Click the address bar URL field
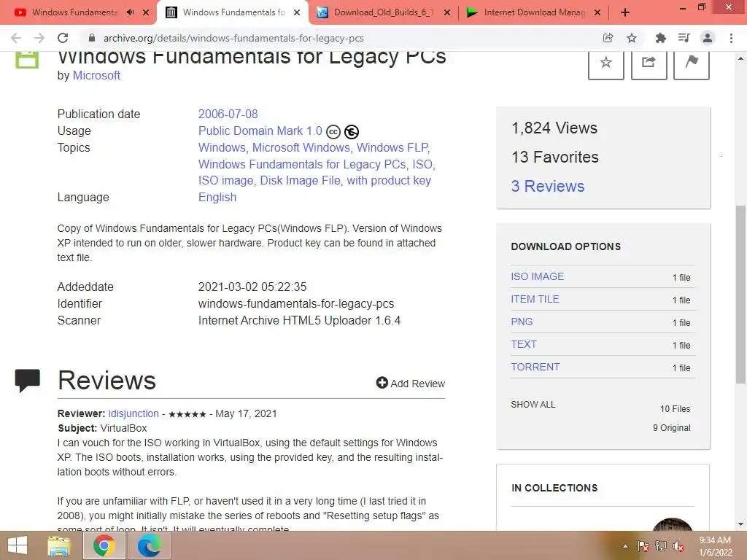The height and width of the screenshot is (560, 747). click(233, 38)
